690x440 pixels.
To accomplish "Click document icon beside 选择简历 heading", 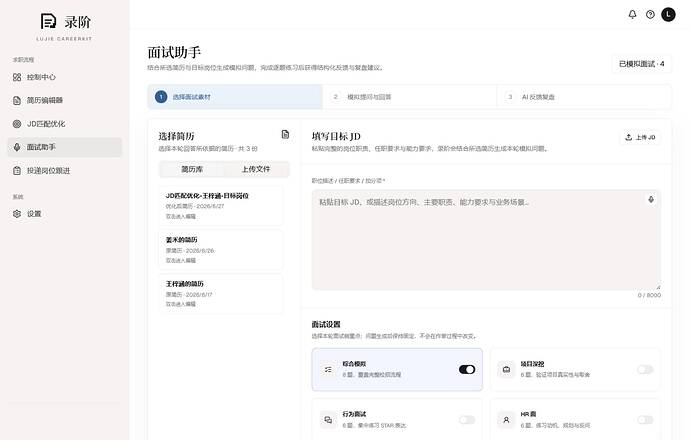I will click(285, 135).
